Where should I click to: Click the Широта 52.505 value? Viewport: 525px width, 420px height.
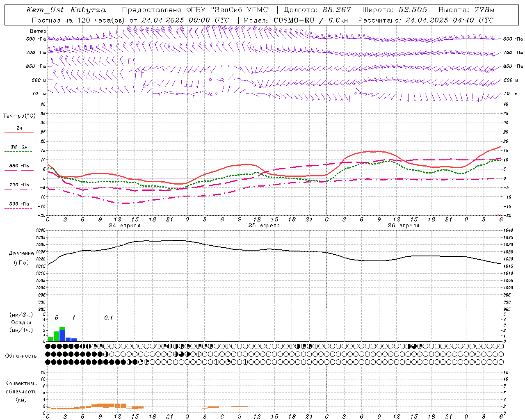point(413,10)
